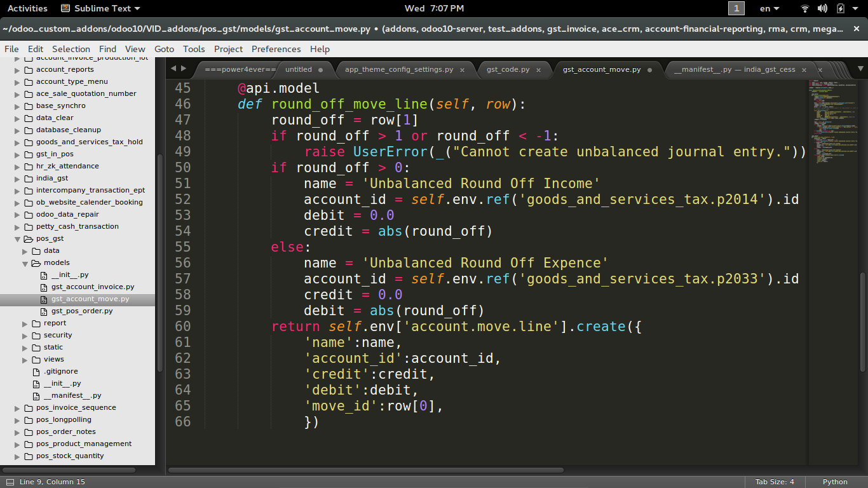Select gst_account_invoice.py in the sidebar
This screenshot has width=868, height=488.
coord(85,287)
